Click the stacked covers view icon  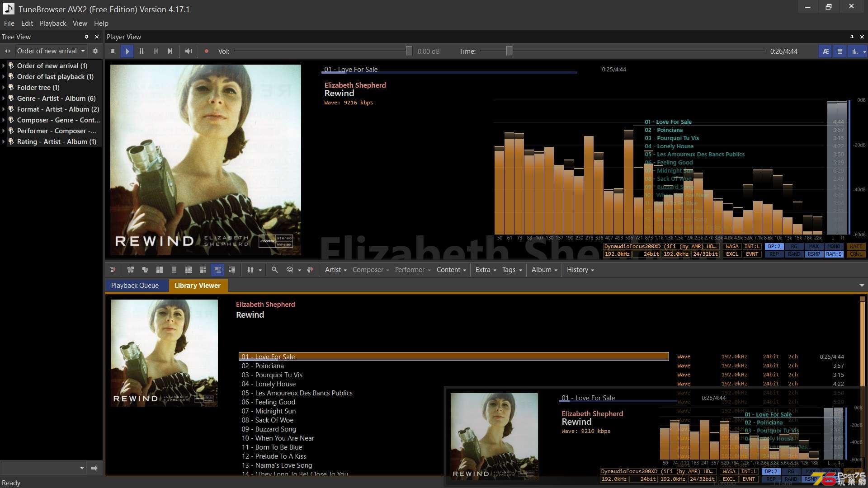[145, 270]
